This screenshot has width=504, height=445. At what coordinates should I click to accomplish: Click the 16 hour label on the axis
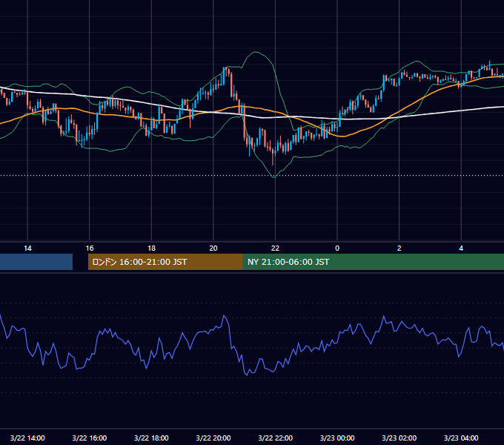click(90, 248)
